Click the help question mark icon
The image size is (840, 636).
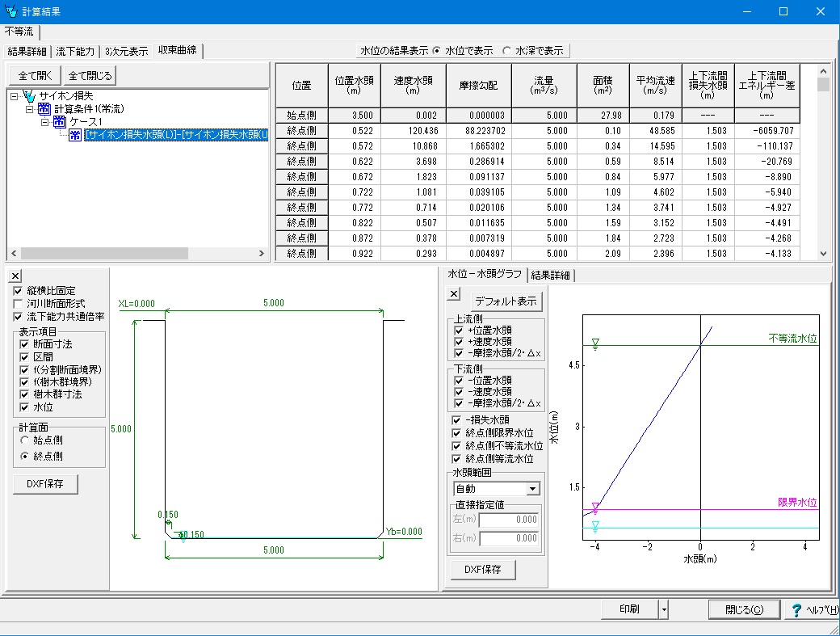796,609
